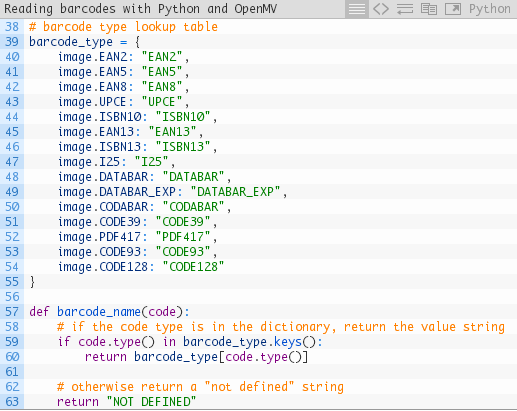Toggle line wrap icon in toolbar
Viewport: 517px width, 411px height.
[x=405, y=9]
